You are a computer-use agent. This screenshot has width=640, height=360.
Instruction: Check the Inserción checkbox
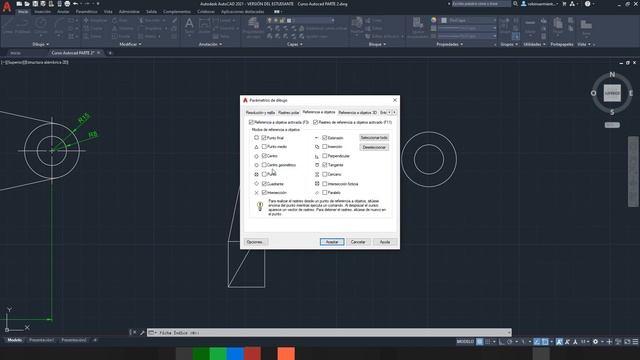(x=325, y=147)
